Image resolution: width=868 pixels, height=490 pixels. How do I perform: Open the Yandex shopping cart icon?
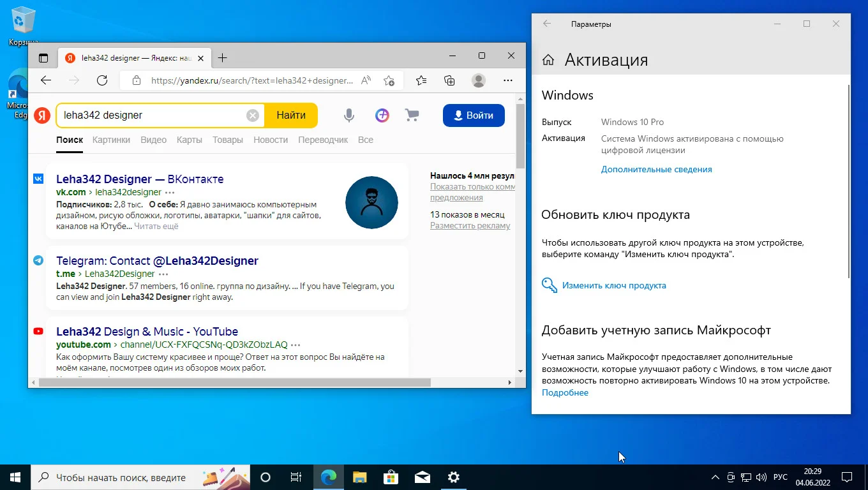412,115
